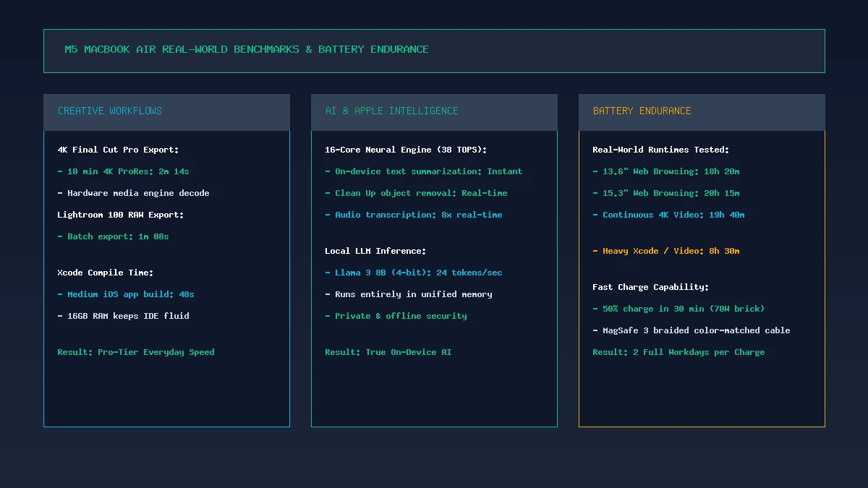868x488 pixels.
Task: Click 'Continuous 4K Video: 19h 40m' line
Action: (668, 215)
